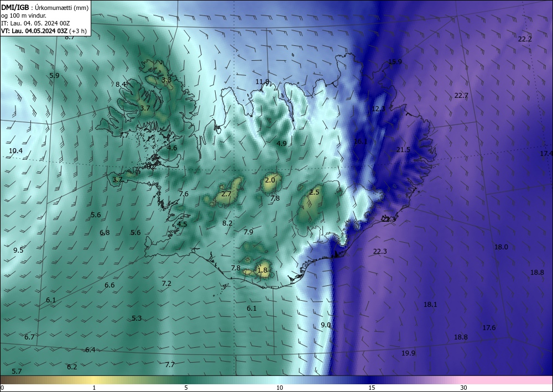Click the 2.7 value on the yellow patch
This screenshot has width=553, height=392.
[x=226, y=194]
